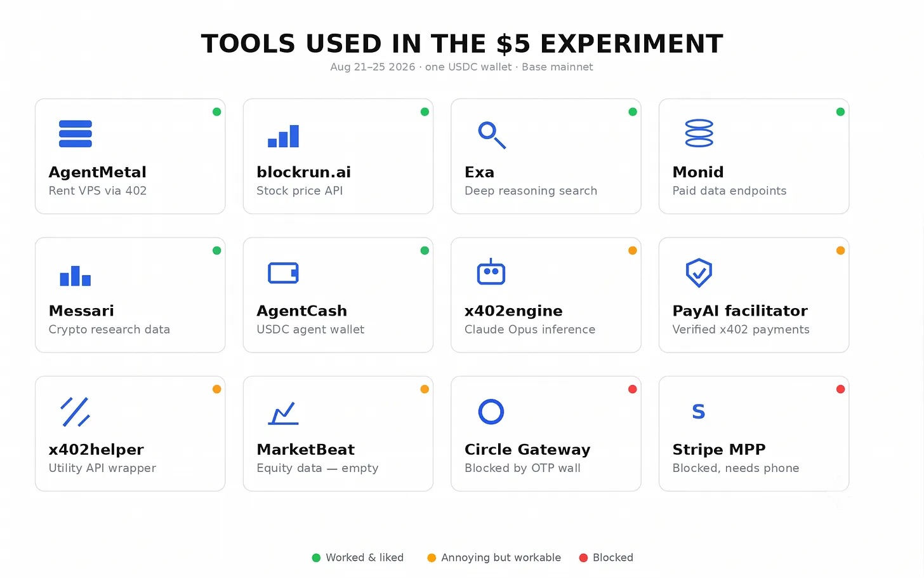Click the "Crypto research data" description
This screenshot has height=578, width=924.
110,330
